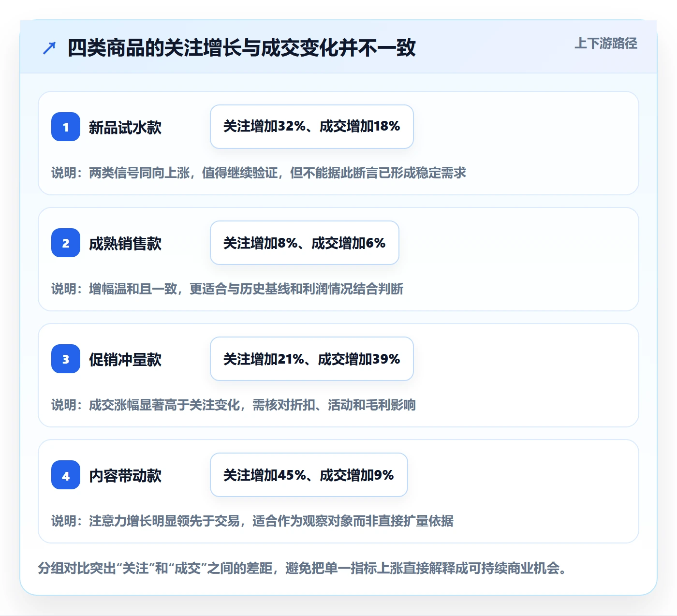
Task: Click the footer summary starting 分组对比突出
Action: point(302,568)
